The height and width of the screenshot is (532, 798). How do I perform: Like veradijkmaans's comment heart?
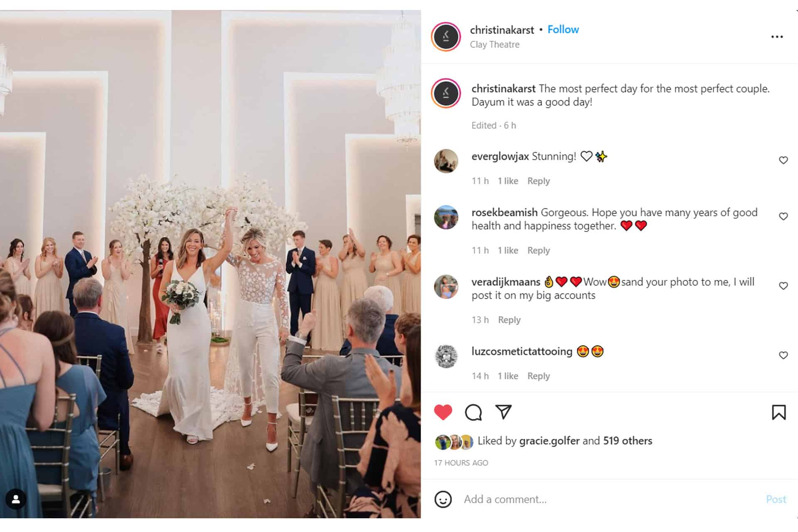pyautogui.click(x=783, y=286)
